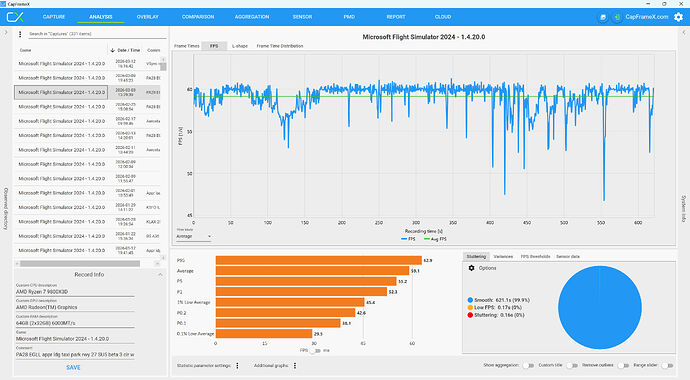This screenshot has width=690, height=380.
Task: Select the highlighted capture dated 2026-03-03
Action: [88, 92]
